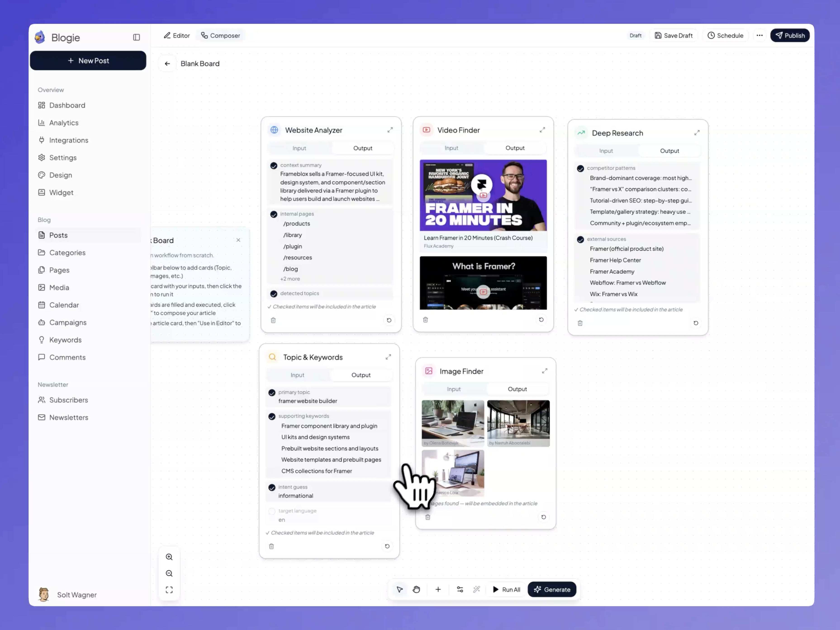Click the plus add card icon in toolbar
This screenshot has width=840, height=630.
pyautogui.click(x=438, y=589)
